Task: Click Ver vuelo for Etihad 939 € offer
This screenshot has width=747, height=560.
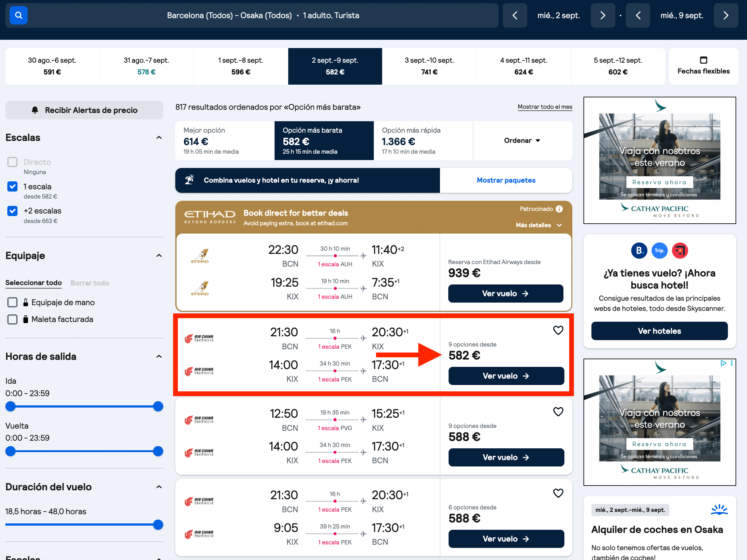Action: pos(505,293)
